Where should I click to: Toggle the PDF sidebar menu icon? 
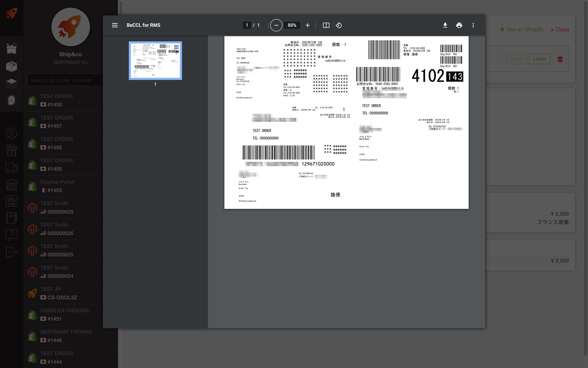click(x=115, y=25)
